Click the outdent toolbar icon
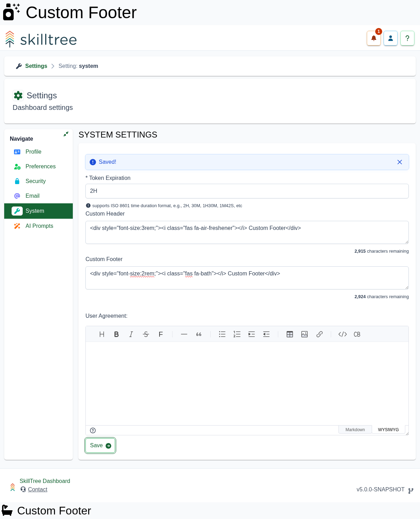This screenshot has width=420, height=519. pos(266,334)
